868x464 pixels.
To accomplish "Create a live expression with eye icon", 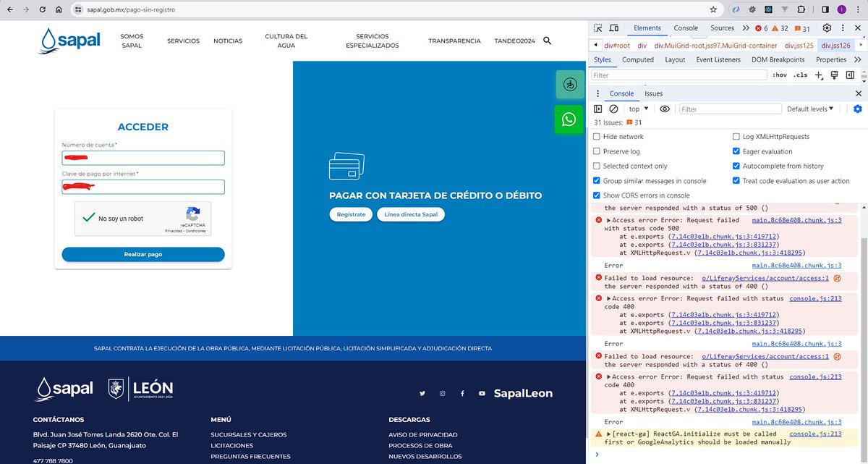I will (665, 109).
